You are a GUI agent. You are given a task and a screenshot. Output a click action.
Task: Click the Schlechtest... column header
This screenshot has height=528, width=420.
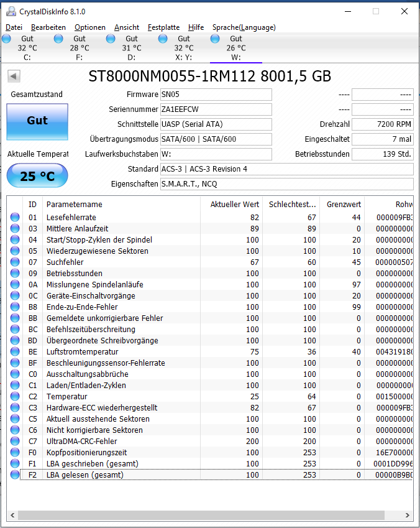coord(291,205)
